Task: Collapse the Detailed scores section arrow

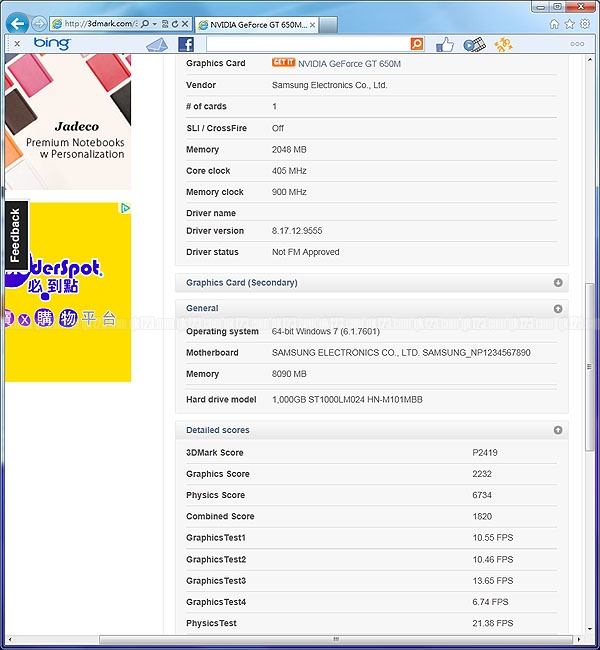Action: click(558, 430)
